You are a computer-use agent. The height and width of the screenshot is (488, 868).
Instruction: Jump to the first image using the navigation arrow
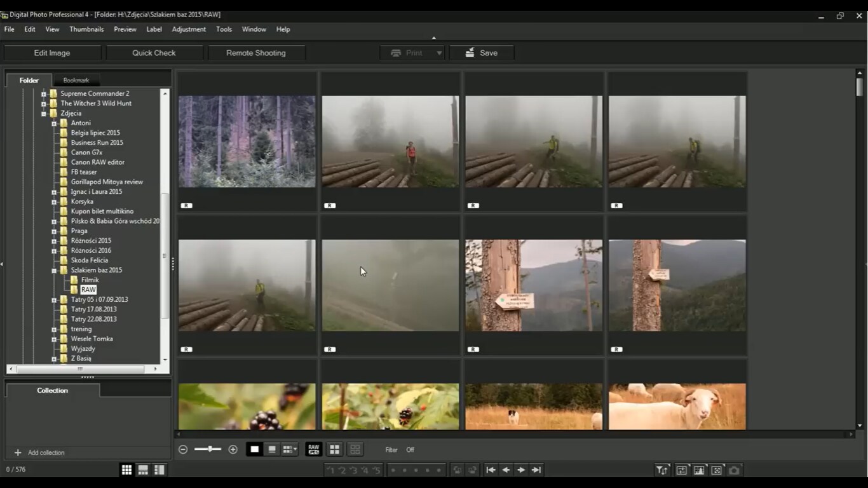tap(491, 470)
